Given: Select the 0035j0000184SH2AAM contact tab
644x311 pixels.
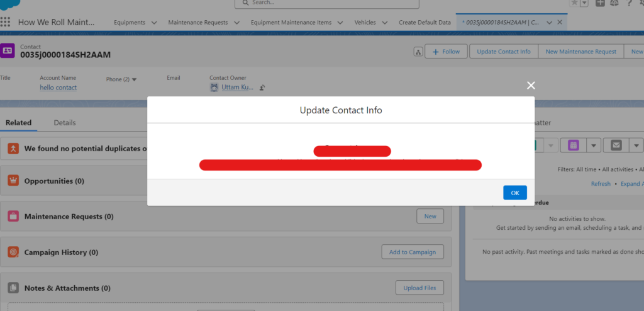Looking at the screenshot, I should [500, 22].
